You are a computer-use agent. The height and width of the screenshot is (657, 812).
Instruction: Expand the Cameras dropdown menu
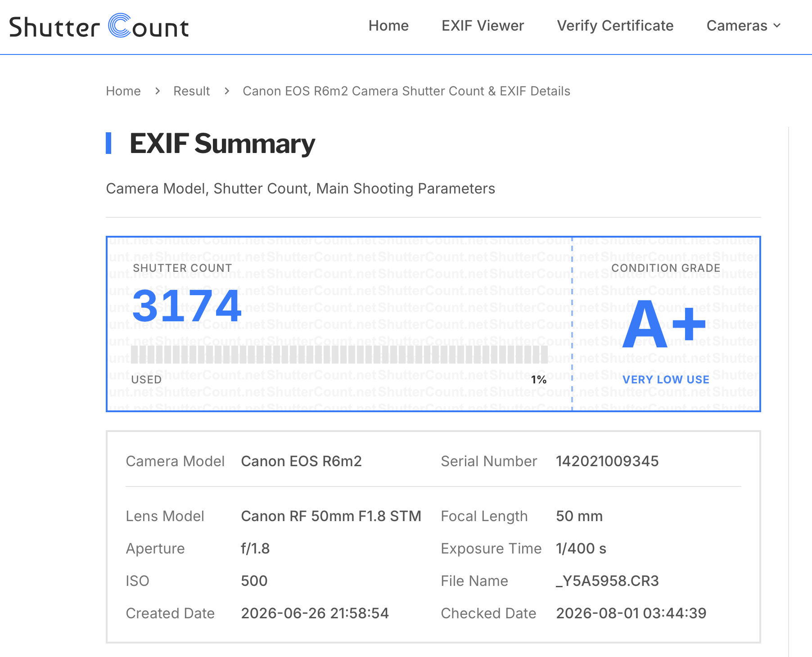point(744,26)
